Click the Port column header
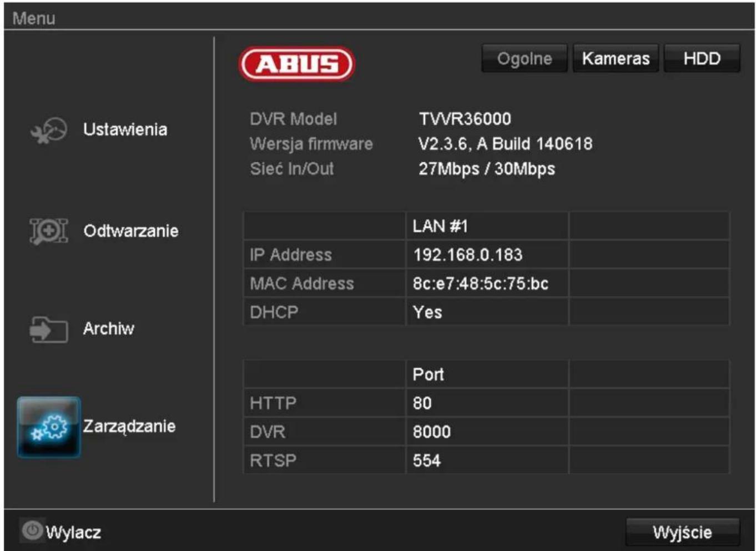Viewport: 756px width, 551px height. [428, 374]
